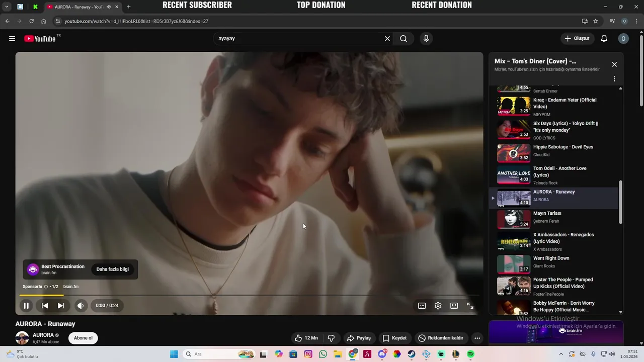Mute the player volume
The height and width of the screenshot is (362, 644).
pyautogui.click(x=80, y=305)
